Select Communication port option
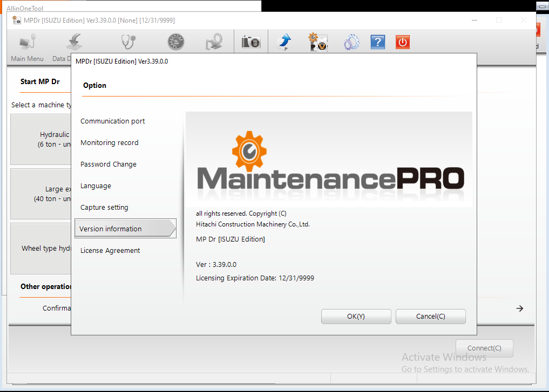This screenshot has height=392, width=549. (x=112, y=121)
